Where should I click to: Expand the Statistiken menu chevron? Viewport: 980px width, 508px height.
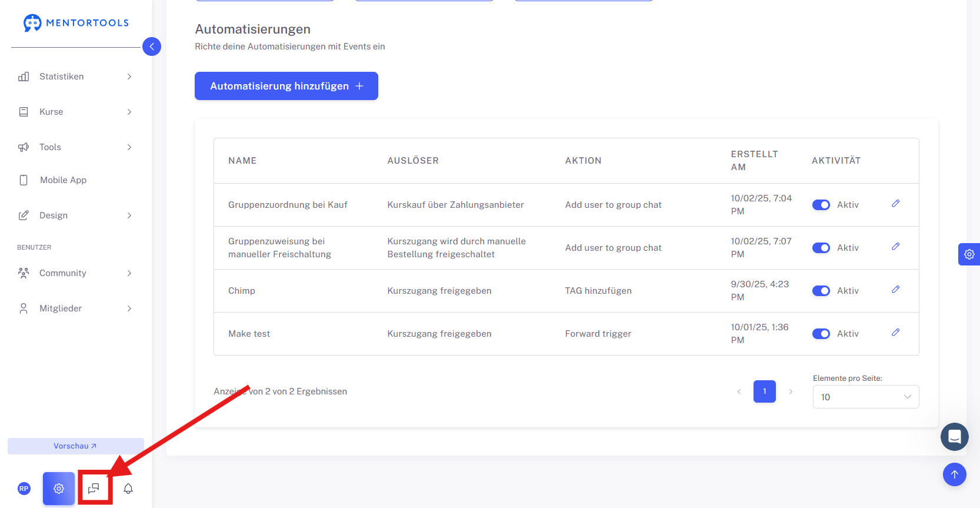pyautogui.click(x=129, y=77)
